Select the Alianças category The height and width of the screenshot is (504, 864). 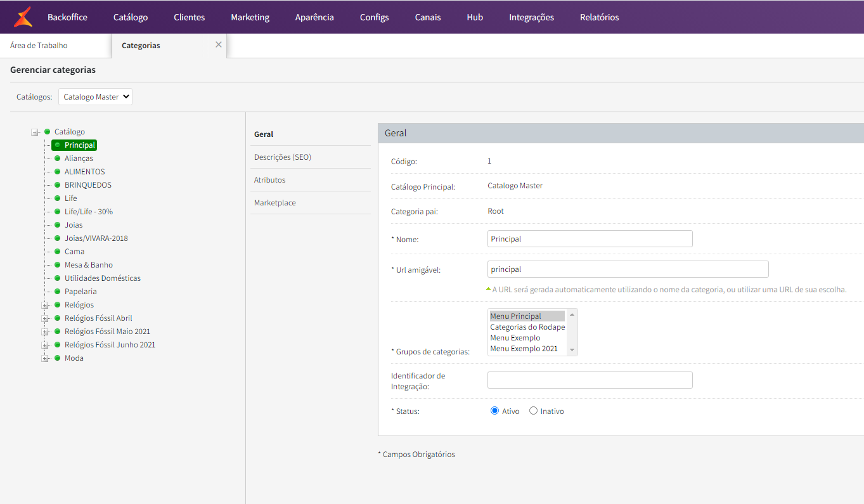tap(79, 158)
